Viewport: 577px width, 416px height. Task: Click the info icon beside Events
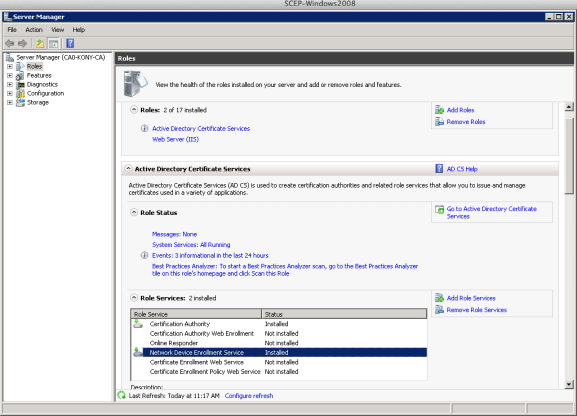click(x=144, y=255)
